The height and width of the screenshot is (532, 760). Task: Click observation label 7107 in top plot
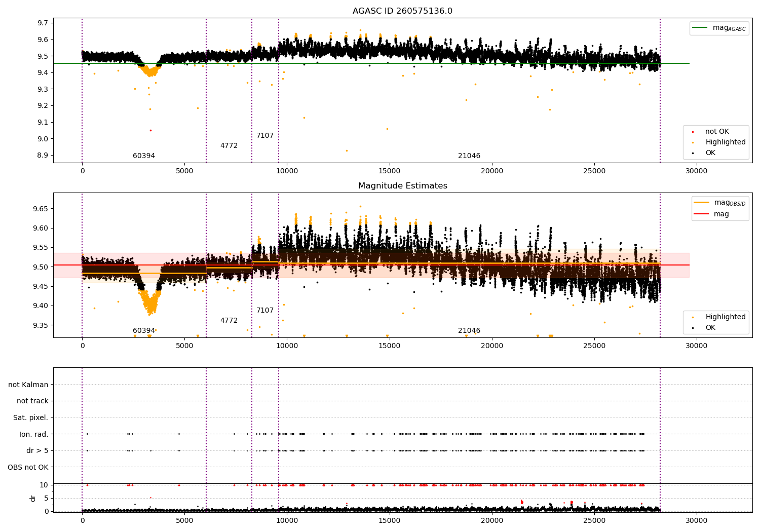[x=265, y=136]
